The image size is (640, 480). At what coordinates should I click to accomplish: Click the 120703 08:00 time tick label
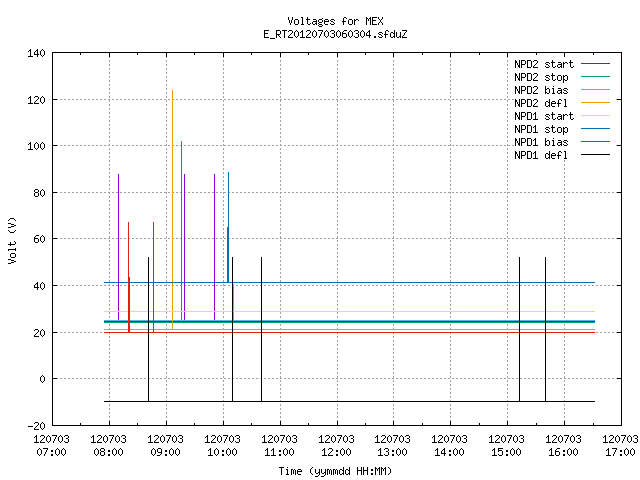[109, 446]
